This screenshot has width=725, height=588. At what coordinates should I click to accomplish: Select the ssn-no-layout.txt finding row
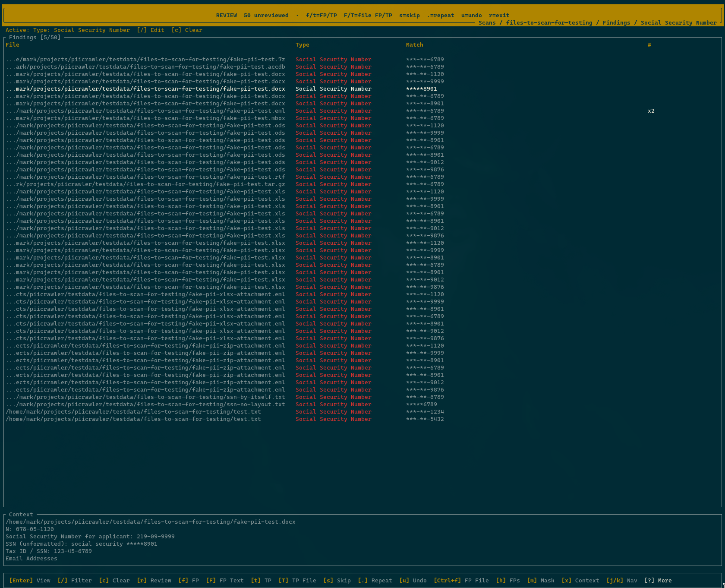[362, 405]
